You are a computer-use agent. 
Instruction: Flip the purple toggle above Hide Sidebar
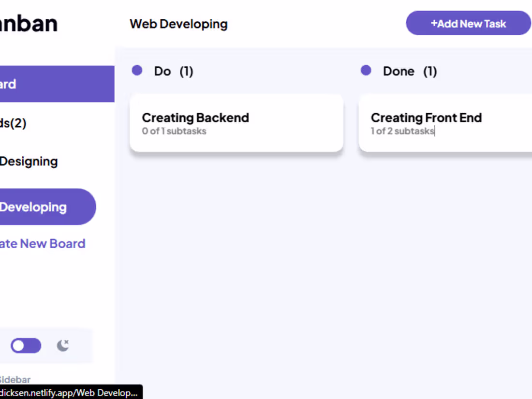point(26,345)
